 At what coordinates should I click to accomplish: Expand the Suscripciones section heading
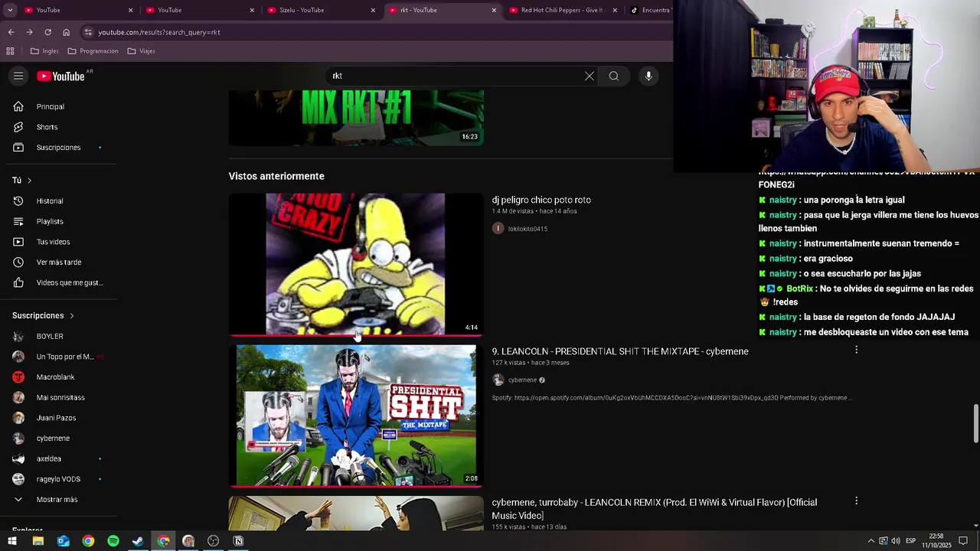pos(44,315)
